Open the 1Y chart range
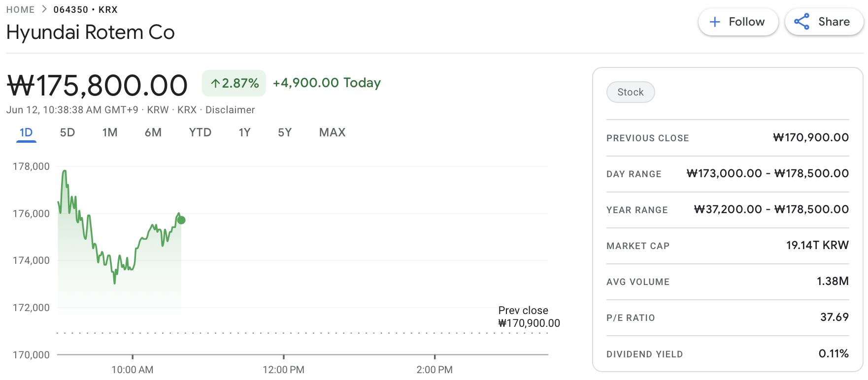The width and height of the screenshot is (868, 380). pos(245,132)
